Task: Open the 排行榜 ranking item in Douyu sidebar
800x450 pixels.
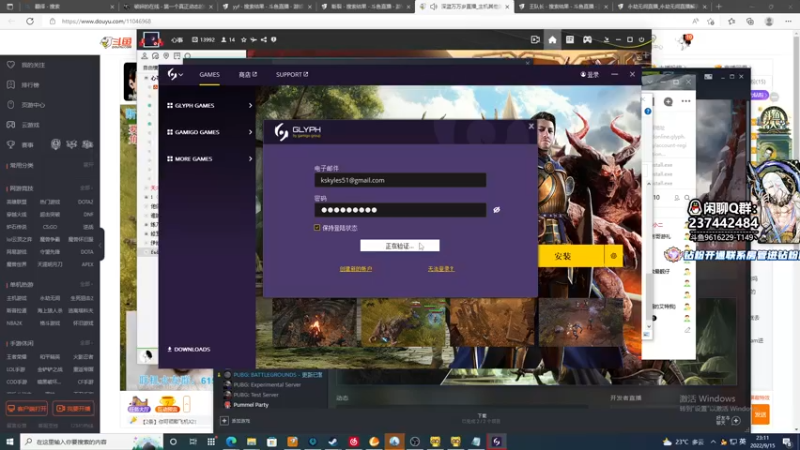Action: 31,85
